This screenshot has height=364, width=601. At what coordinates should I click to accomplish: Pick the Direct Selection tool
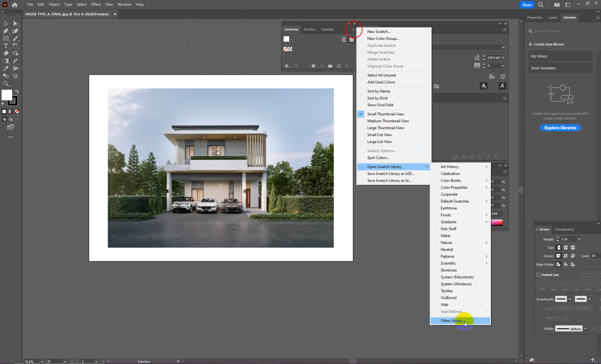click(15, 23)
